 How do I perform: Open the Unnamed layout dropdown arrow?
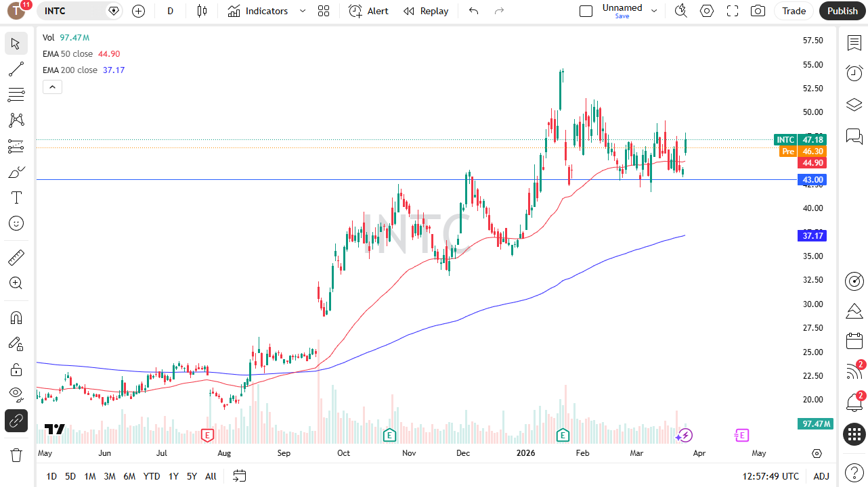[654, 11]
